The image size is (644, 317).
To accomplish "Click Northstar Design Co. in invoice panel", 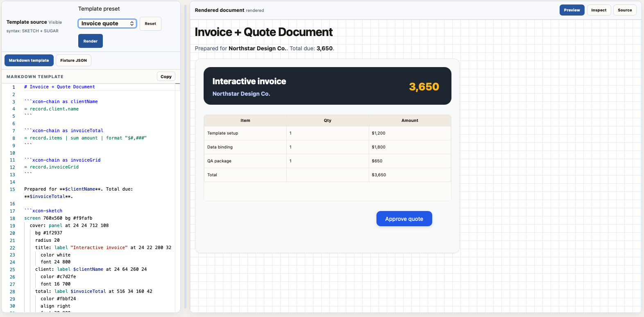I will (x=241, y=94).
